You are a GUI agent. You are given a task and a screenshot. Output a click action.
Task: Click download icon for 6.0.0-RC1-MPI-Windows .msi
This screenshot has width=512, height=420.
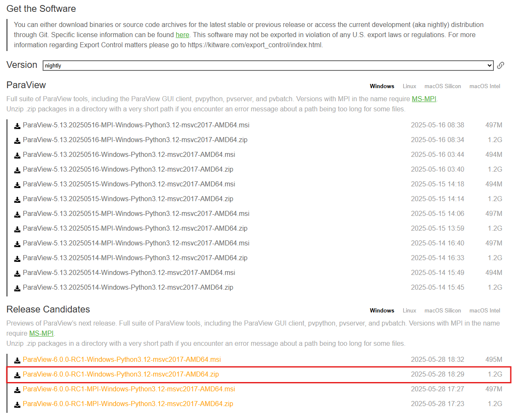click(x=17, y=390)
